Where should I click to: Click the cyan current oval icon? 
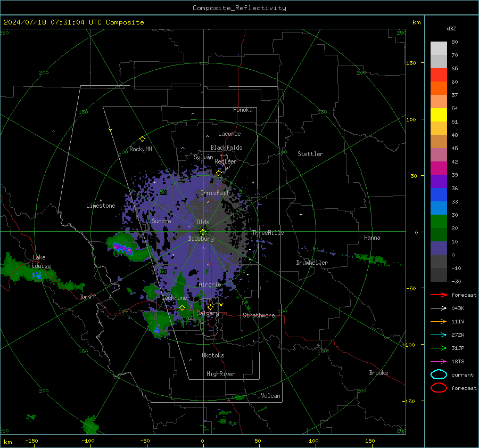(x=439, y=374)
